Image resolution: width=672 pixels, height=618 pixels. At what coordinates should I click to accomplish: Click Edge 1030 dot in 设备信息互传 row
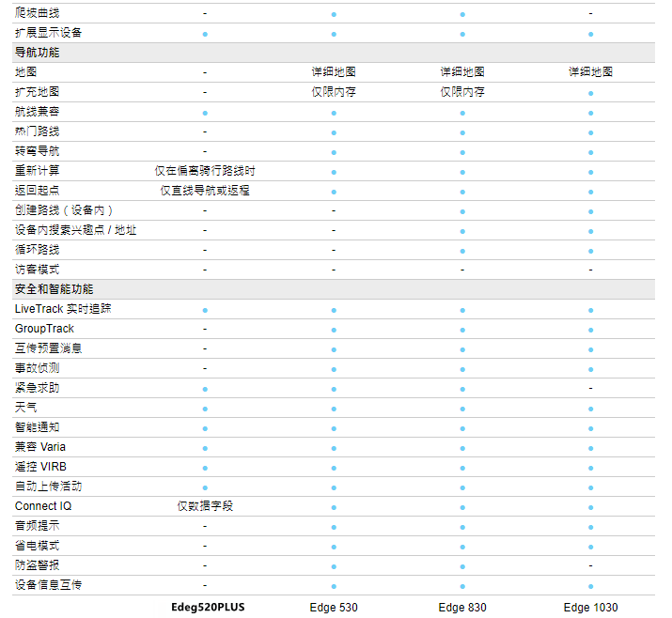[590, 586]
